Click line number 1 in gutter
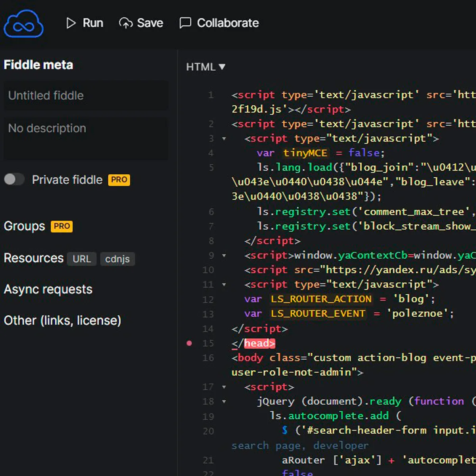476x476 pixels. pyautogui.click(x=211, y=95)
